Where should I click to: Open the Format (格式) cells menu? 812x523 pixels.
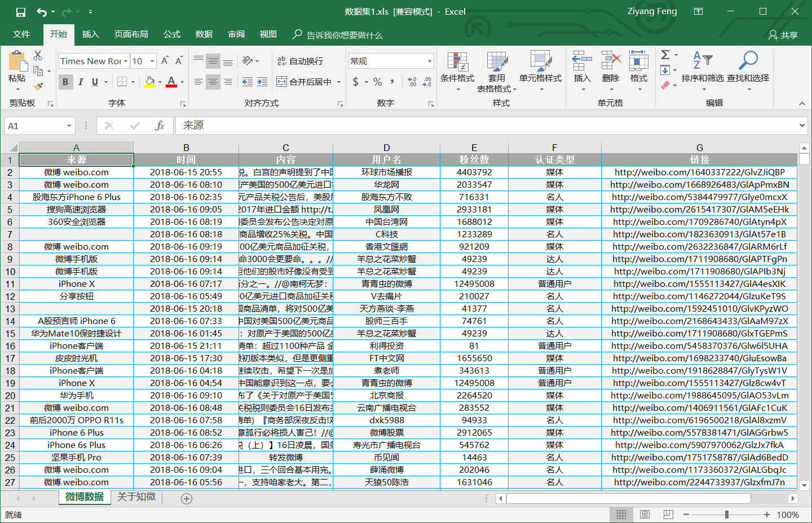coord(639,72)
